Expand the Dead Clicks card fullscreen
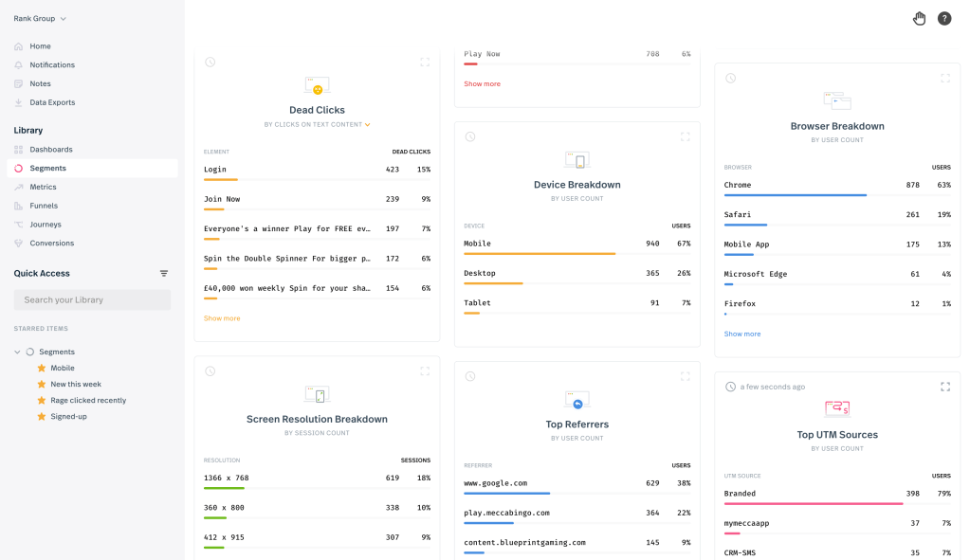 424,62
